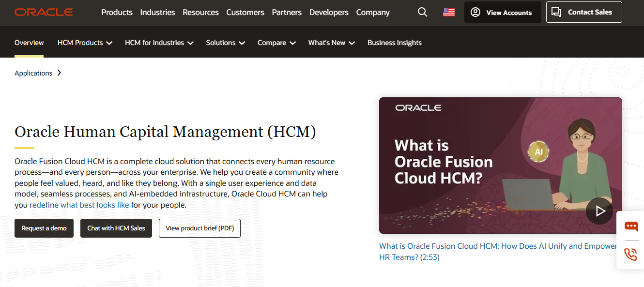Open the HCM for Industries dropdown
This screenshot has height=287, width=644.
[x=159, y=43]
